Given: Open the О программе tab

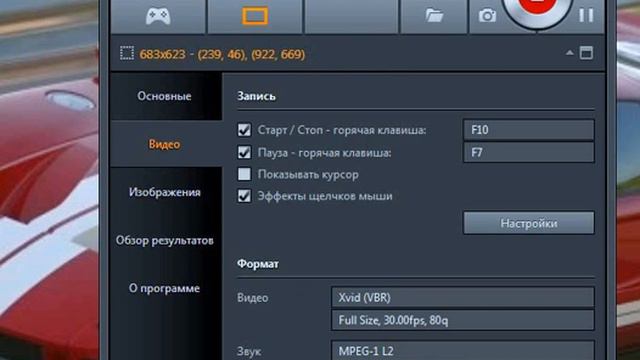Looking at the screenshot, I should 164,288.
